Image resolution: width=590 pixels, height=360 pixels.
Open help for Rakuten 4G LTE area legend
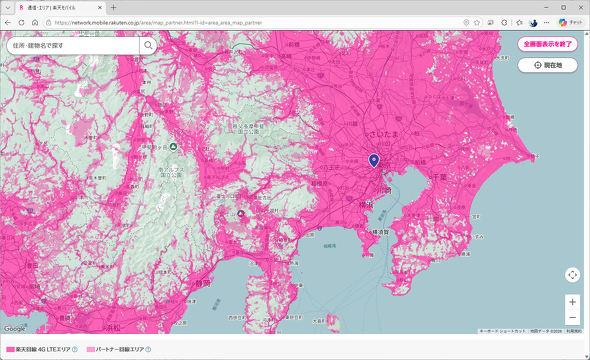click(75, 349)
